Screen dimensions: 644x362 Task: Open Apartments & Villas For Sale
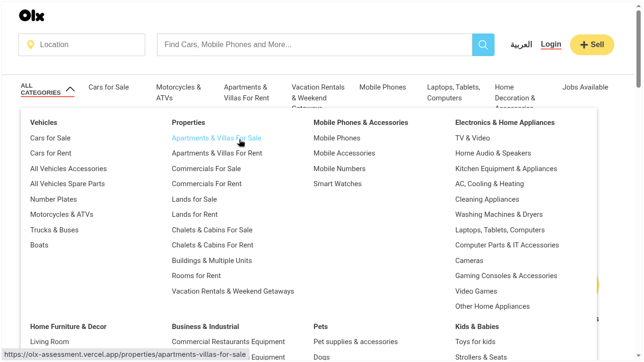click(216, 138)
